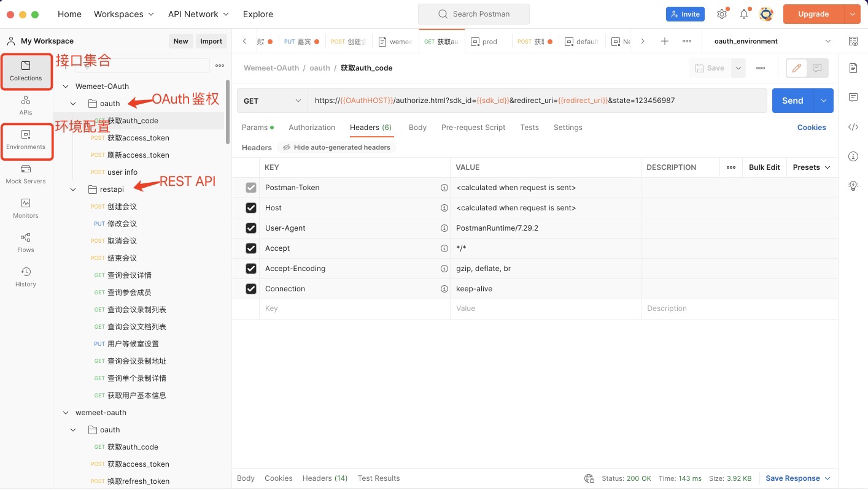Click the Postman-Token header checkbox

point(251,188)
